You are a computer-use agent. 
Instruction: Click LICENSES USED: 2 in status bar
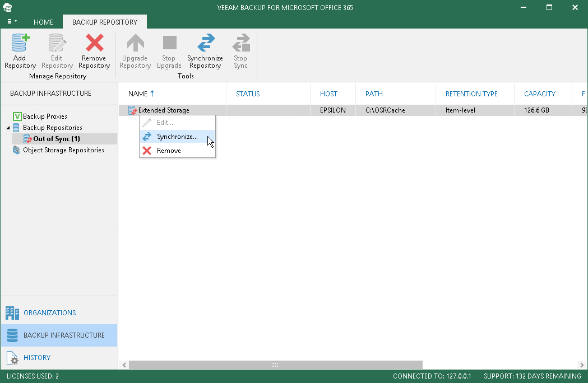click(33, 376)
